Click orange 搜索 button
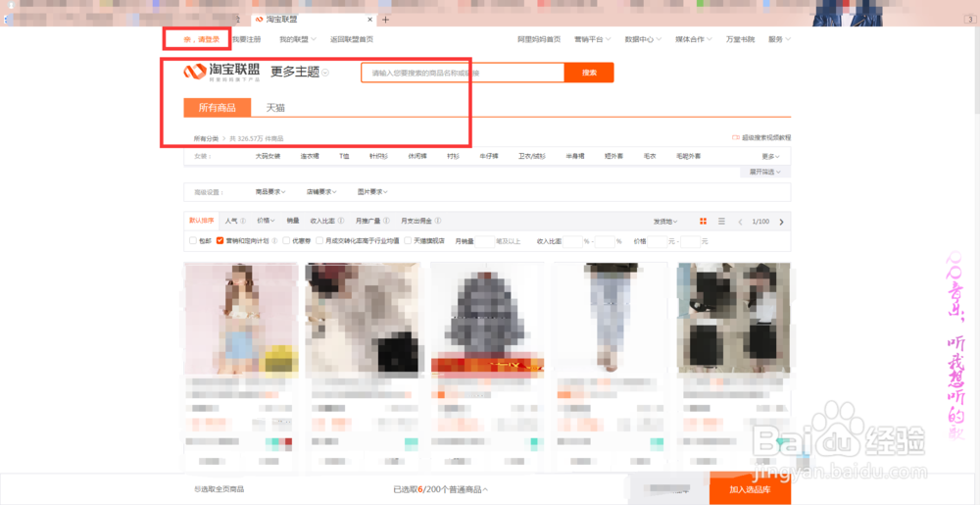Image resolution: width=980 pixels, height=505 pixels. coord(589,73)
